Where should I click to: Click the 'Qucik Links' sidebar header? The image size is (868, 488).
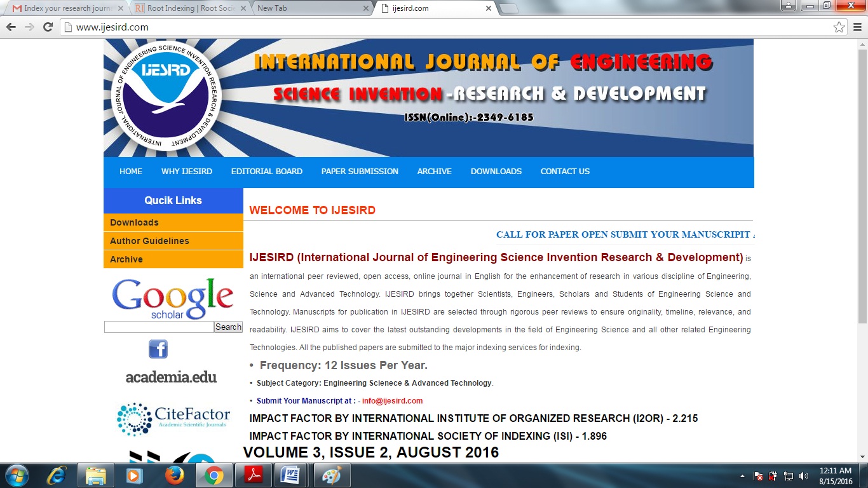(173, 200)
